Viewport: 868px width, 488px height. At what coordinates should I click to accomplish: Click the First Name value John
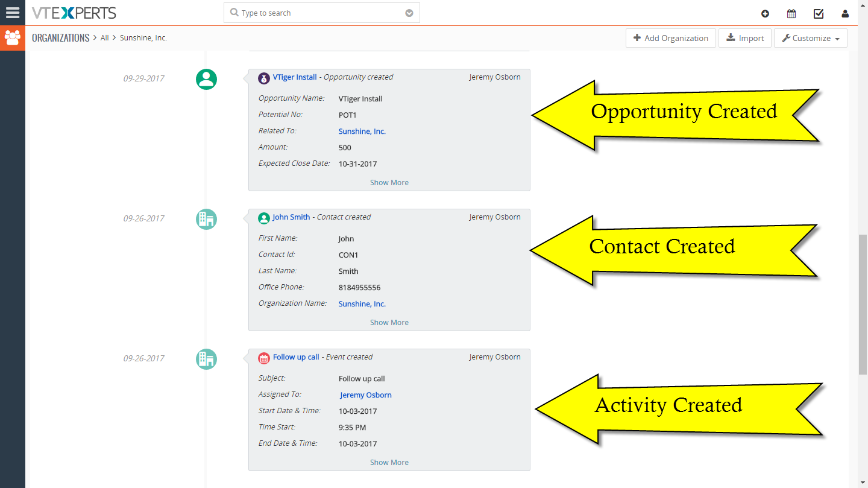(x=347, y=239)
